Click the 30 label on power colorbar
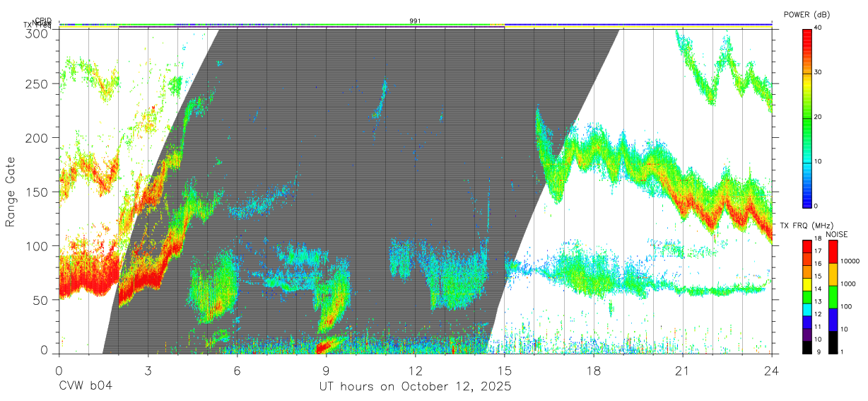The width and height of the screenshot is (868, 401). (818, 72)
